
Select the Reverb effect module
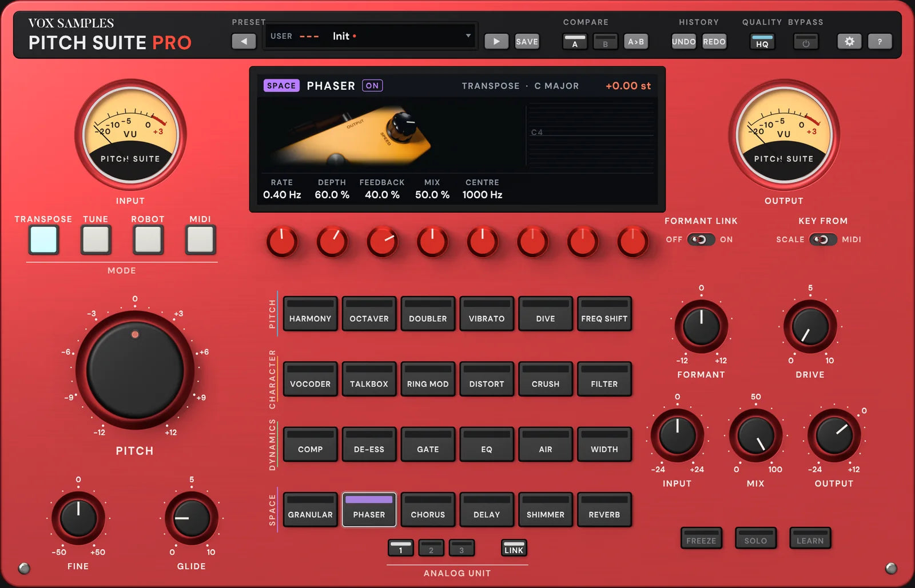point(604,509)
